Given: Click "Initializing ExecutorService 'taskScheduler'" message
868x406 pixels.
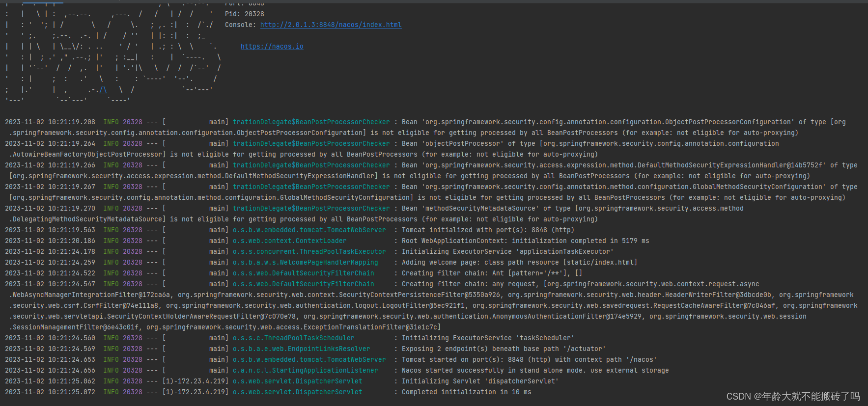Looking at the screenshot, I should point(488,338).
